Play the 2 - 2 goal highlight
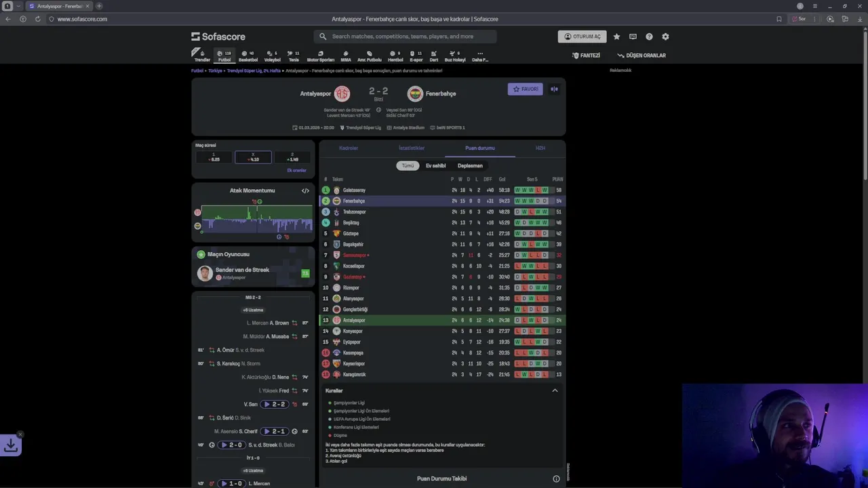Viewport: 868px width, 488px height. tap(275, 404)
